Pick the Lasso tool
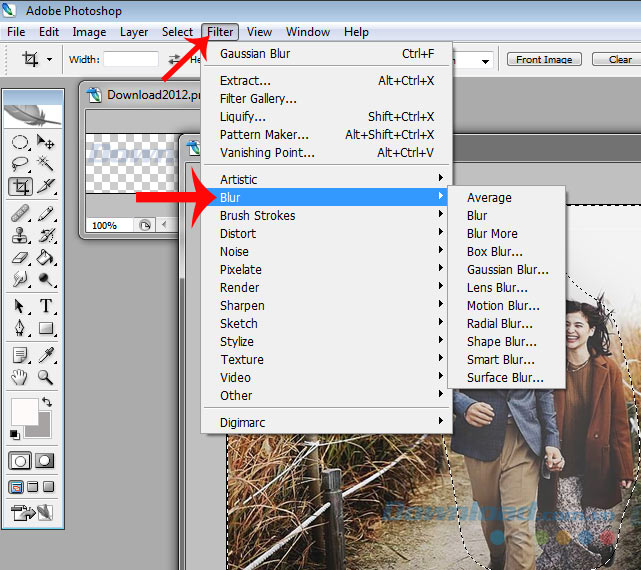Screen dimensions: 641x570 (20, 163)
